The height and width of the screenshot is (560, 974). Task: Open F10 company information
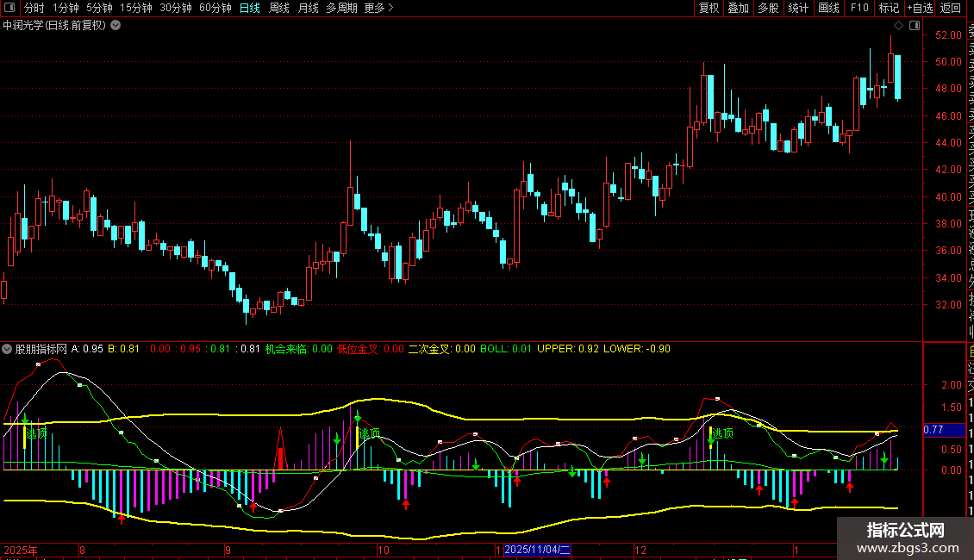(x=859, y=8)
